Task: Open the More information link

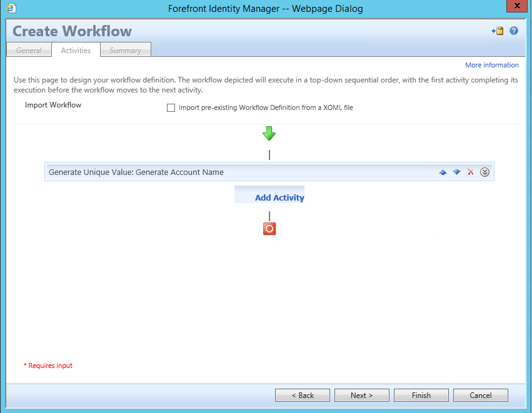Action: coord(491,65)
